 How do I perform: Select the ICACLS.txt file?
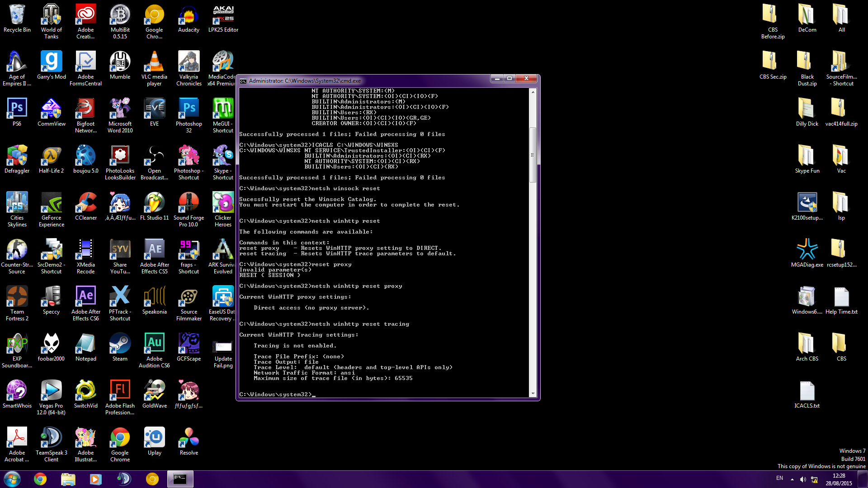pyautogui.click(x=807, y=394)
